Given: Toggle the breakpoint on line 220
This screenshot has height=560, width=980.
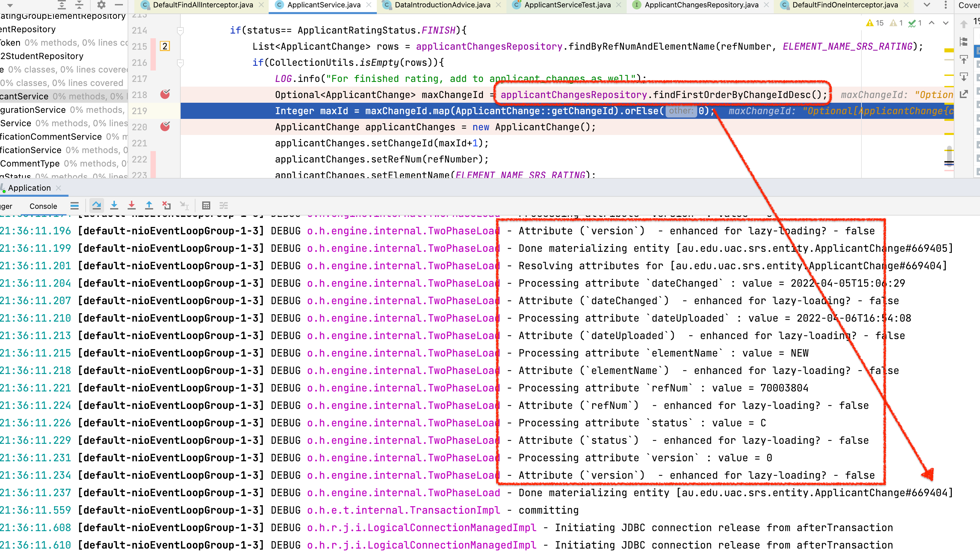Looking at the screenshot, I should 165,127.
